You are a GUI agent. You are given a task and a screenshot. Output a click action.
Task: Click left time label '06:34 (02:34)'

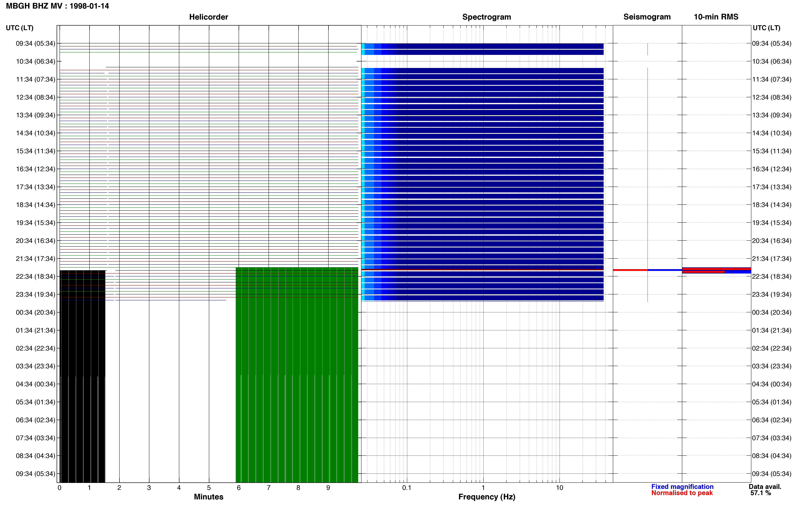[36, 420]
